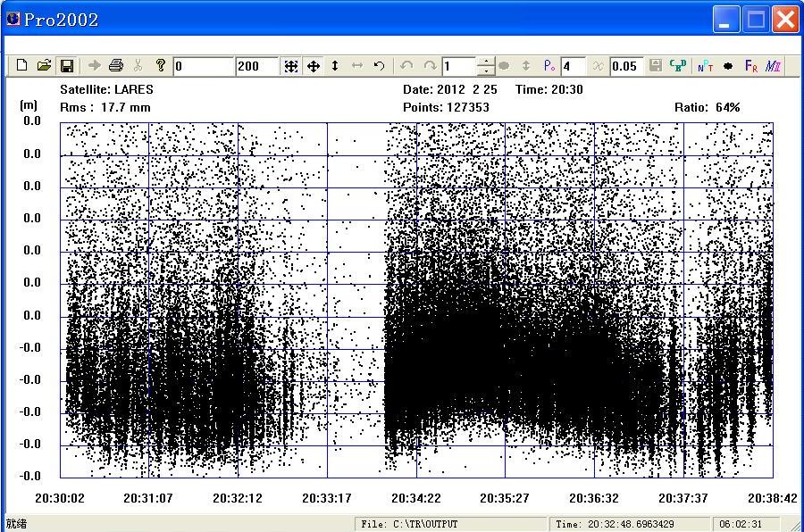This screenshot has width=804, height=532.
Task: Click the 20:38:42 time axis label
Action: click(772, 498)
